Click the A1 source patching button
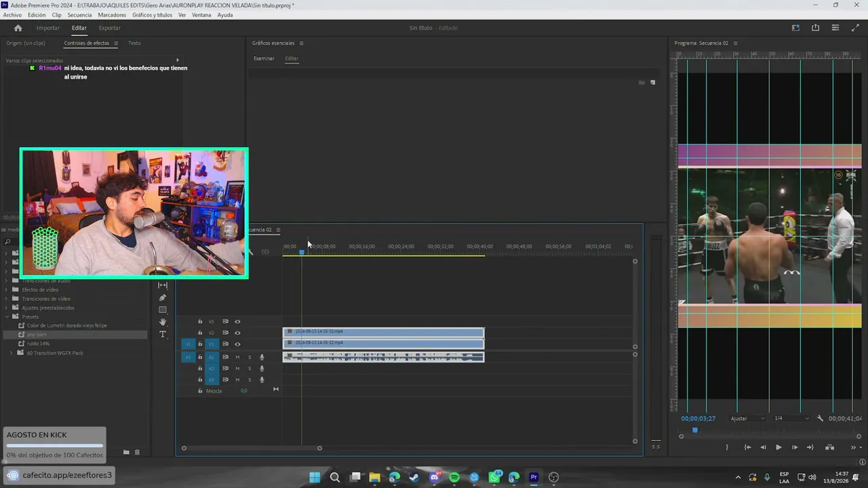This screenshot has width=868, height=488. coord(189,357)
